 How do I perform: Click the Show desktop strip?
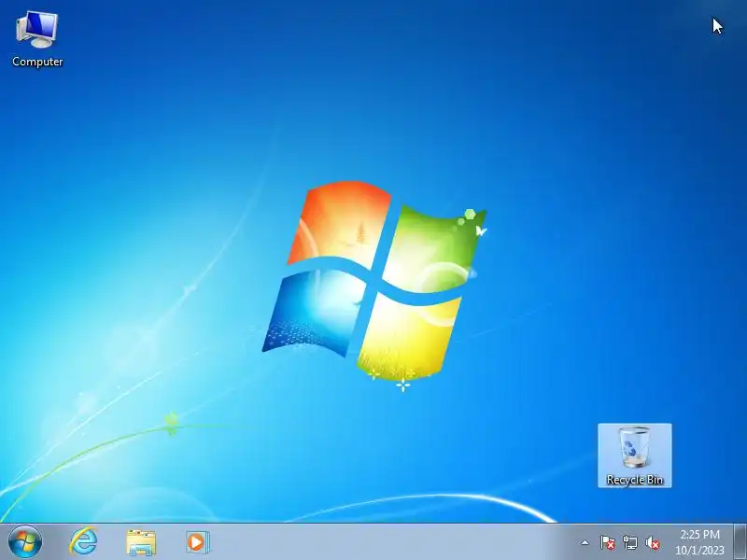[x=740, y=542]
